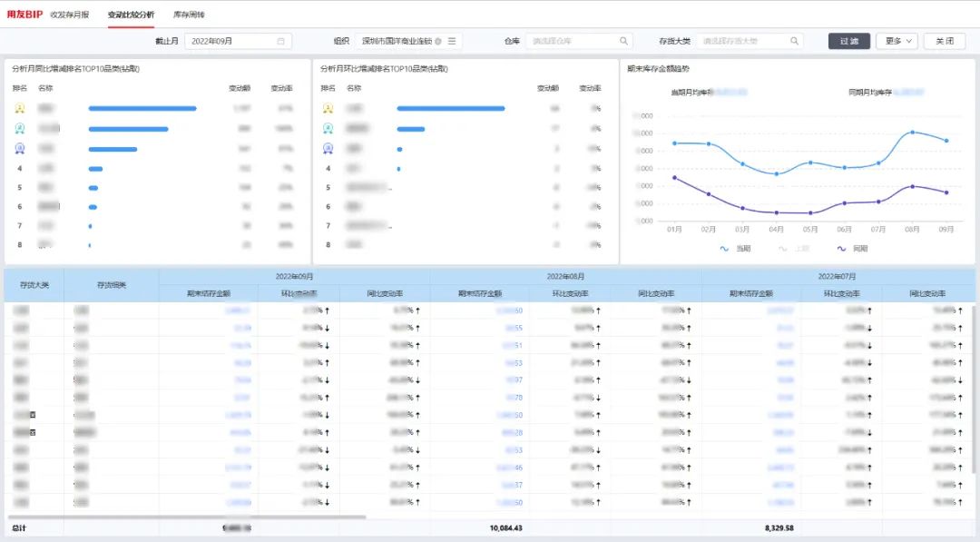Screen dimensions: 980x542
Task: Click the 当期 line point at 08月
Action: [x=913, y=132]
